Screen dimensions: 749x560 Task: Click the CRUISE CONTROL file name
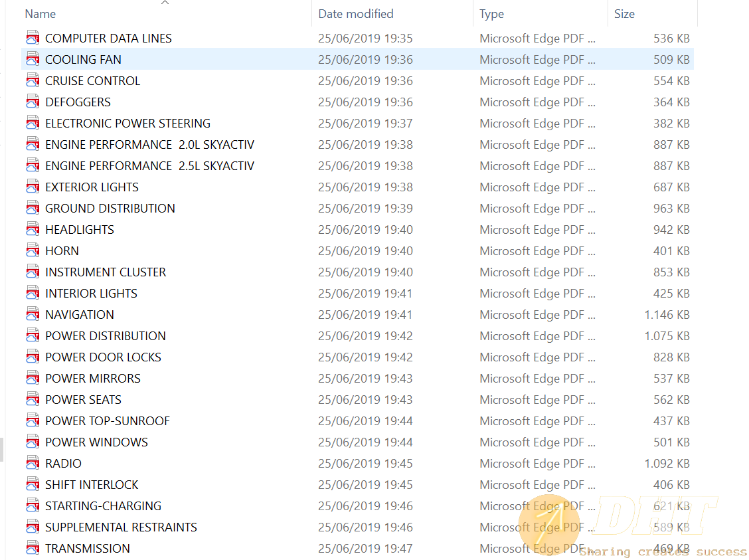click(x=93, y=81)
